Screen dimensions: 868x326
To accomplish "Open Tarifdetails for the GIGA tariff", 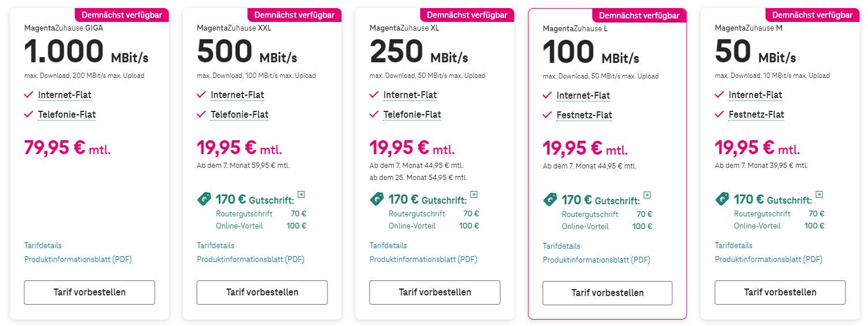I will click(x=43, y=246).
